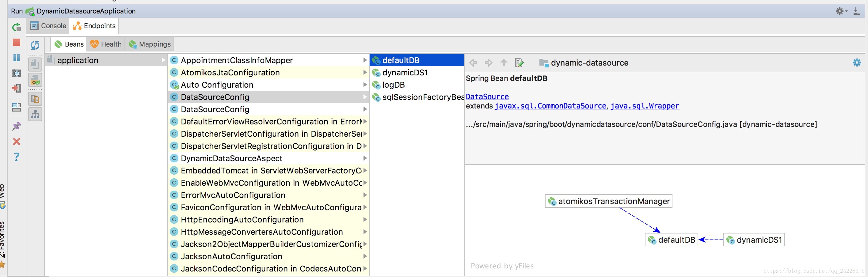Toggle the Show Bean Graph icon
The image size is (868, 277).
tap(35, 114)
